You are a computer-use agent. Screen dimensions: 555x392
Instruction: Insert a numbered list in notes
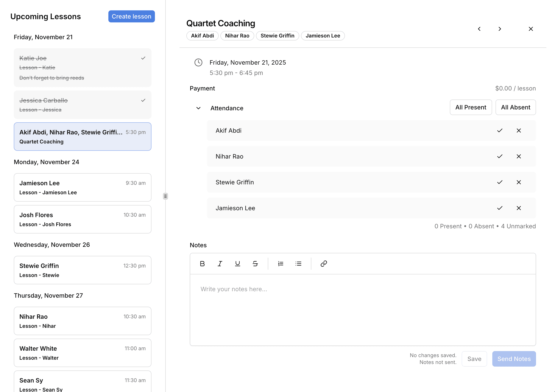(x=280, y=263)
